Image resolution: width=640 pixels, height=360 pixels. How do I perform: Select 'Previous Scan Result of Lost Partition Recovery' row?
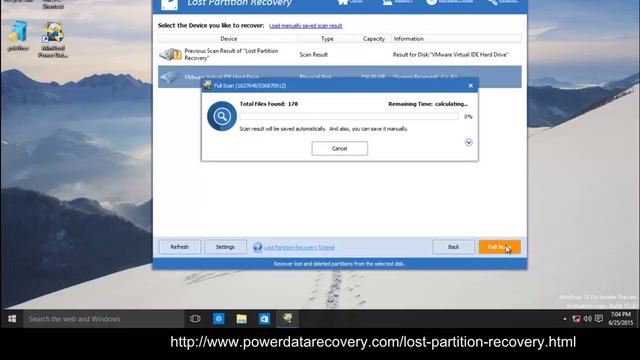pos(340,55)
